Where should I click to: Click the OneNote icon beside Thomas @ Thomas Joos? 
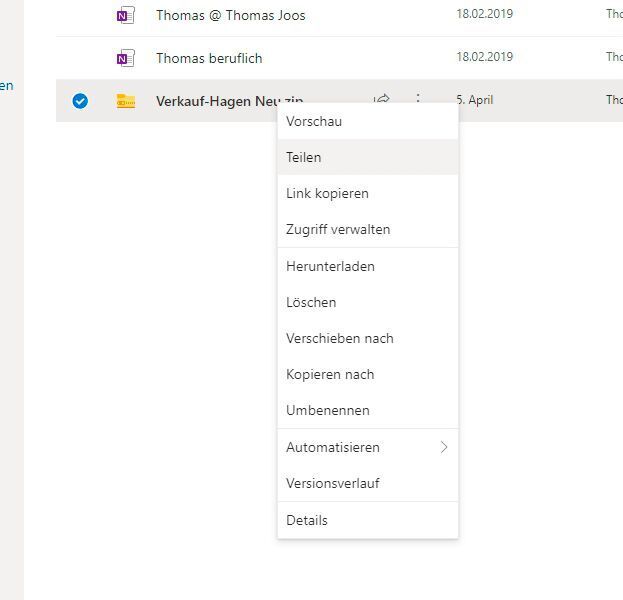coord(125,15)
